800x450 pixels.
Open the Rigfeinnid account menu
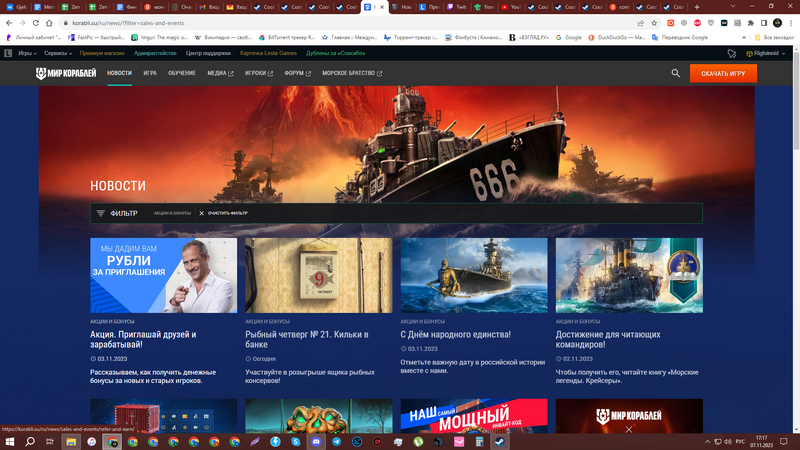coord(765,53)
